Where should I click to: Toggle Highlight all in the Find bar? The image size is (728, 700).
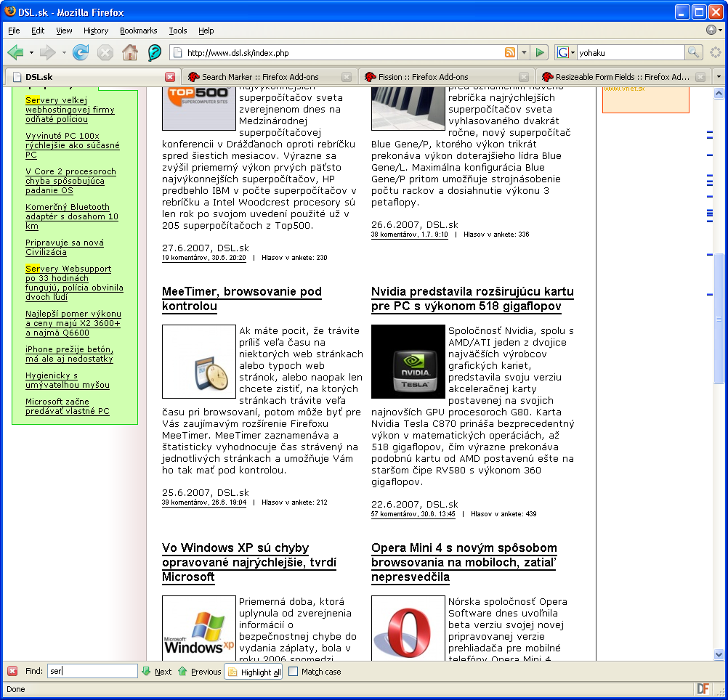254,672
